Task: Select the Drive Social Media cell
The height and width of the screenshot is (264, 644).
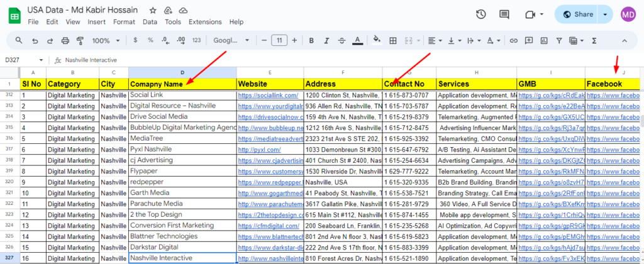Action: click(182, 117)
